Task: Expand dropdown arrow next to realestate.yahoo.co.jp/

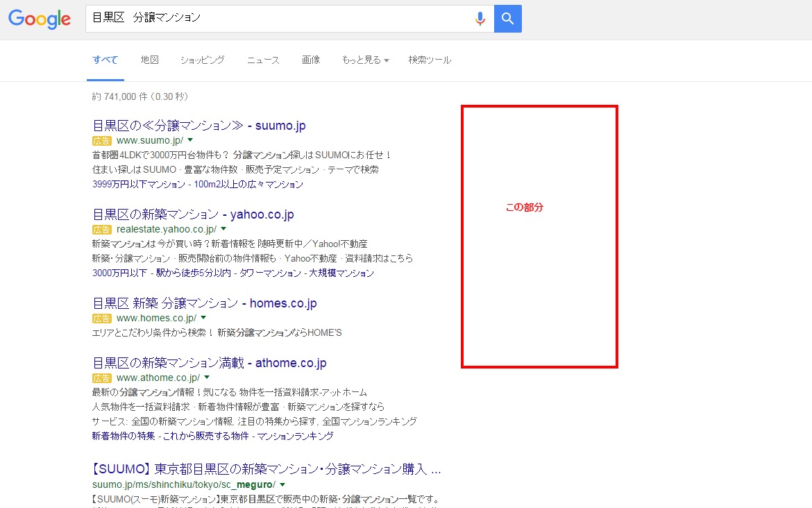Action: click(223, 229)
